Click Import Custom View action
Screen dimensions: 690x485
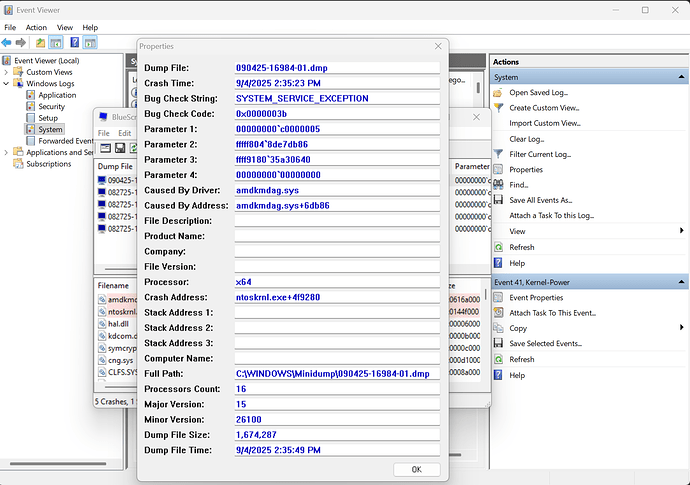pos(545,123)
